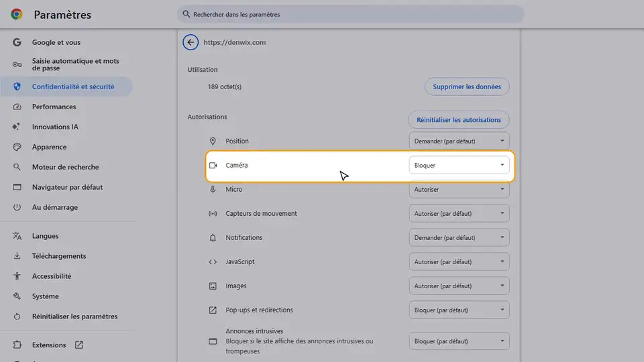Click the Accessibilité person icon

(x=17, y=276)
